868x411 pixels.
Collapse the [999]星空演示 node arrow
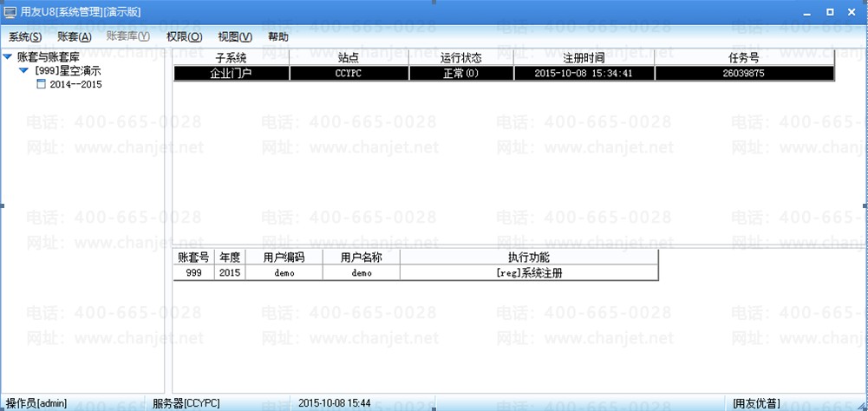[23, 71]
